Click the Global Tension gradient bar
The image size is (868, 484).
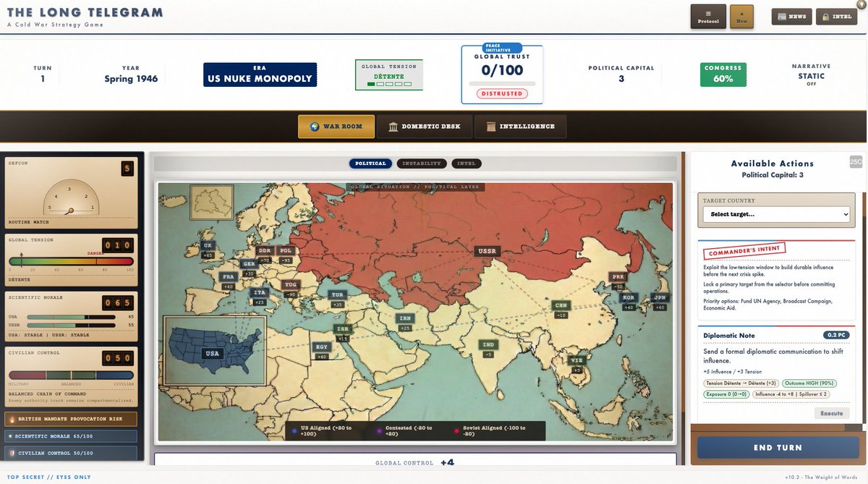[x=71, y=262]
